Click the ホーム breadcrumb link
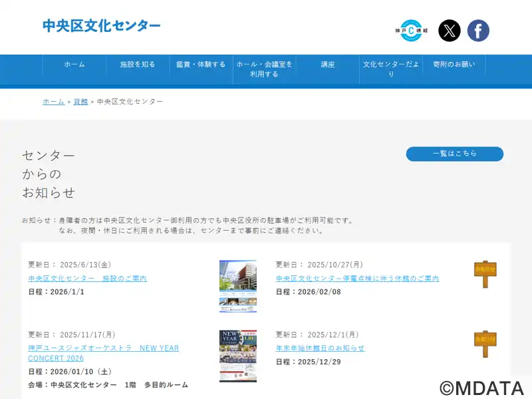Viewport: 532px width, 399px height. click(53, 102)
